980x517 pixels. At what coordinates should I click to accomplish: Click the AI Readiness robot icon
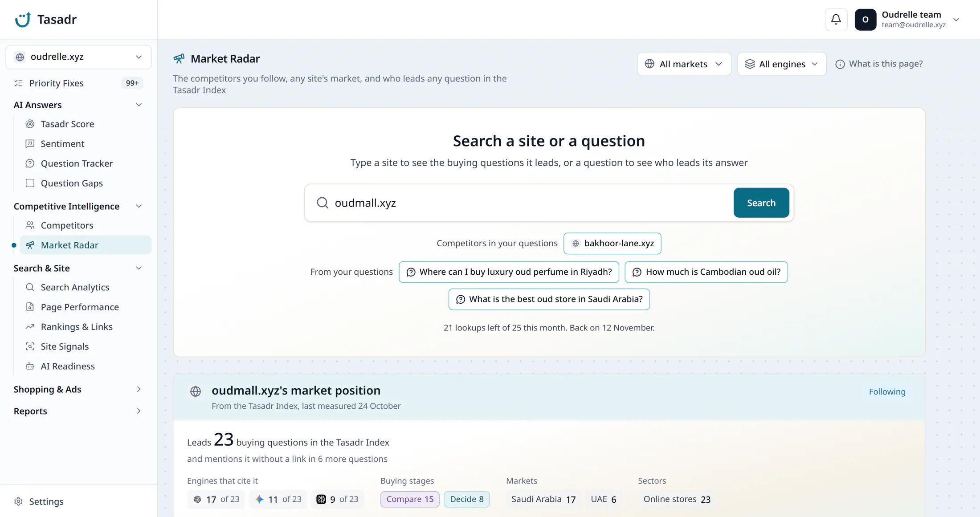pos(30,366)
